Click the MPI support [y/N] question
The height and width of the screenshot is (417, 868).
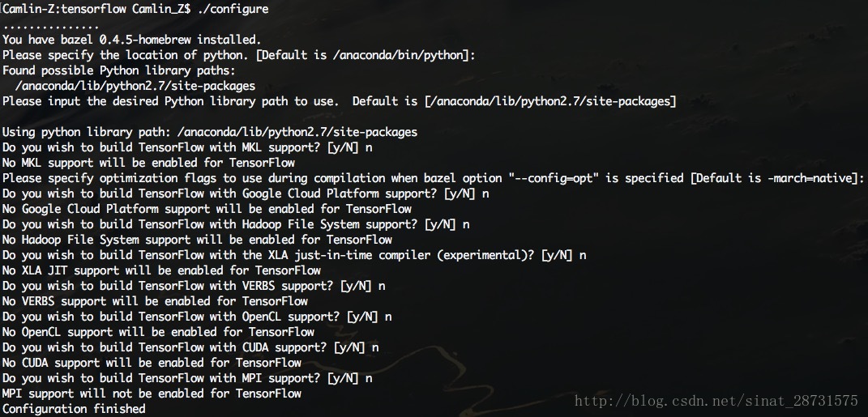[x=187, y=379]
